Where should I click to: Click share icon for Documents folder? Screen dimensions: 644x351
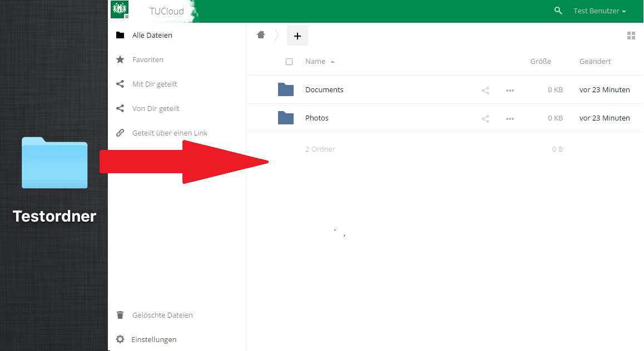(486, 90)
